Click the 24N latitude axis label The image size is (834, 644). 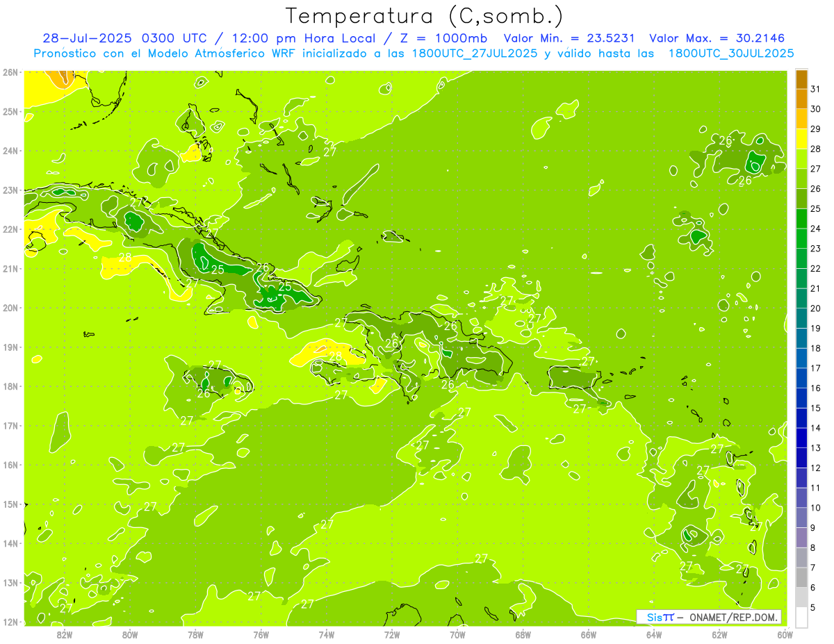click(x=10, y=151)
